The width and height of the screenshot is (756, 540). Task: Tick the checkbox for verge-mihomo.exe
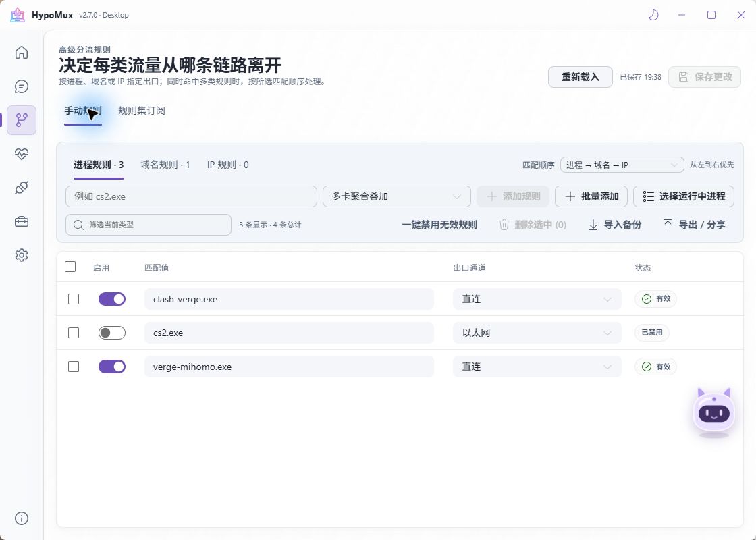pos(74,367)
